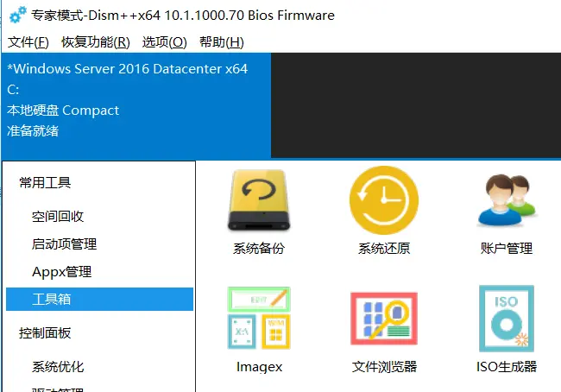Launch the ISO生成器 ISO generator icon
The width and height of the screenshot is (561, 392).
(x=507, y=319)
